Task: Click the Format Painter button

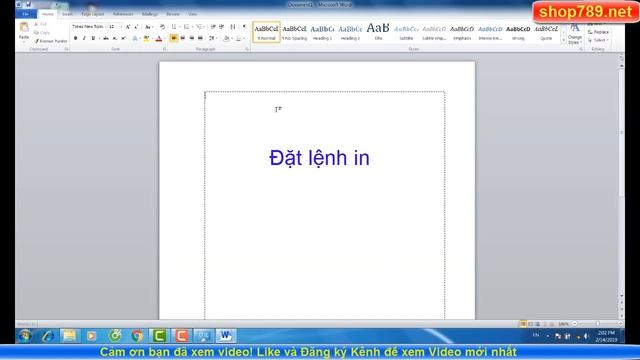Action: 51,41
